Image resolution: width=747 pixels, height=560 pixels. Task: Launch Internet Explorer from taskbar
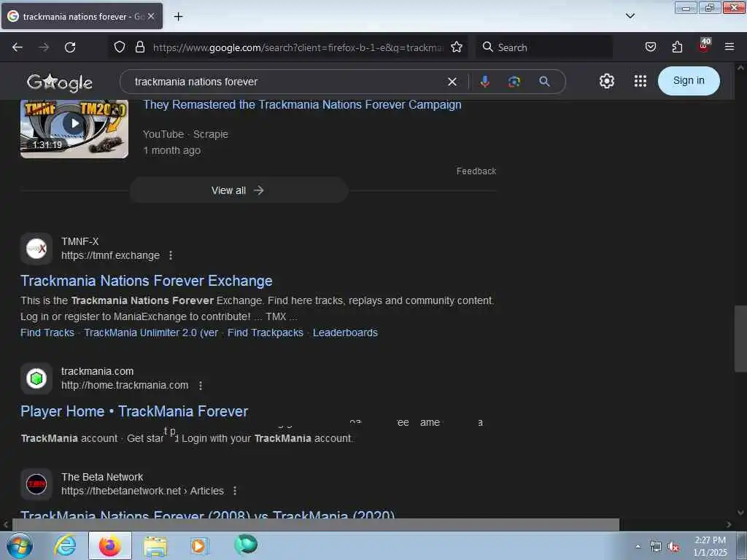tap(65, 545)
